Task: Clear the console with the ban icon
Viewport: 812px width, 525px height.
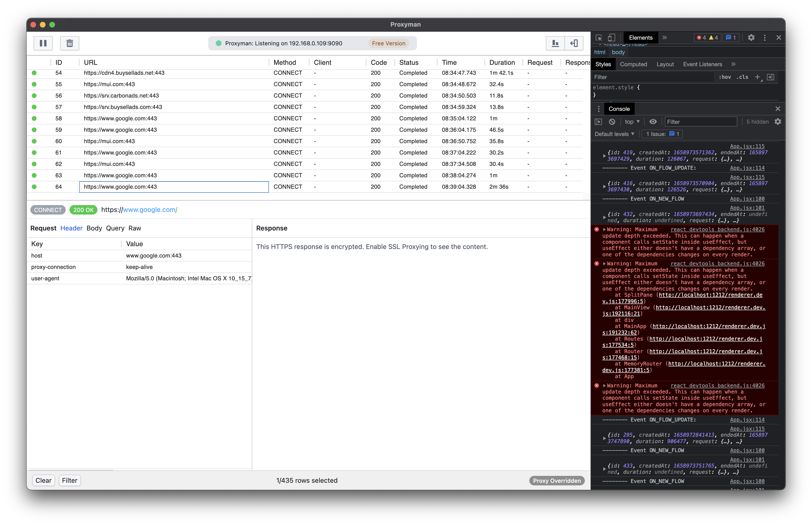Action: click(x=612, y=122)
